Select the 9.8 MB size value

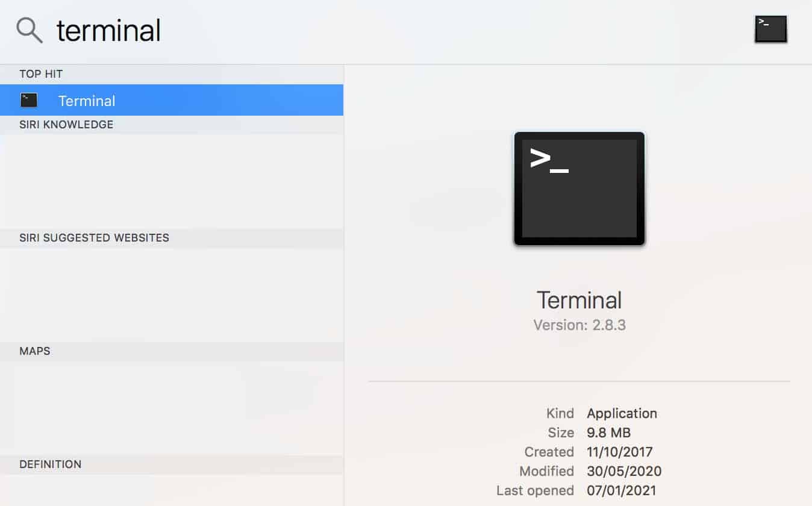608,433
